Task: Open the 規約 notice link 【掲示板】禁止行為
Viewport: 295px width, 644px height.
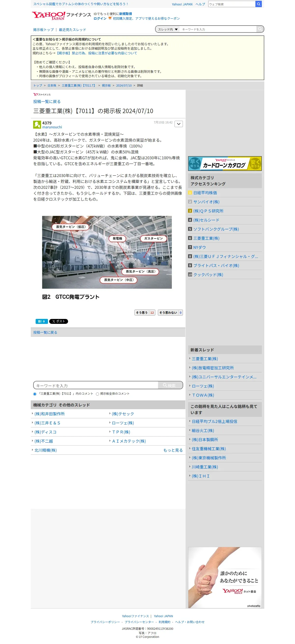Action: pos(96,53)
